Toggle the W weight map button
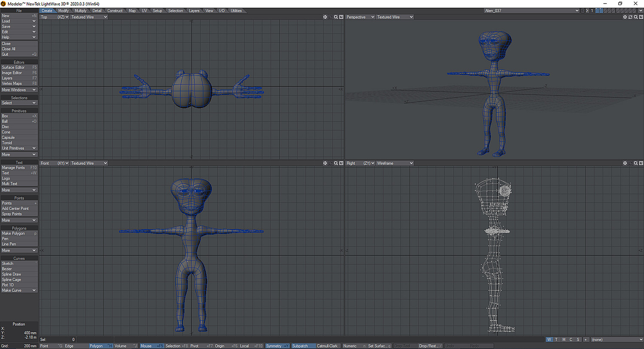Image resolution: width=644 pixels, height=349 pixels. tap(549, 339)
